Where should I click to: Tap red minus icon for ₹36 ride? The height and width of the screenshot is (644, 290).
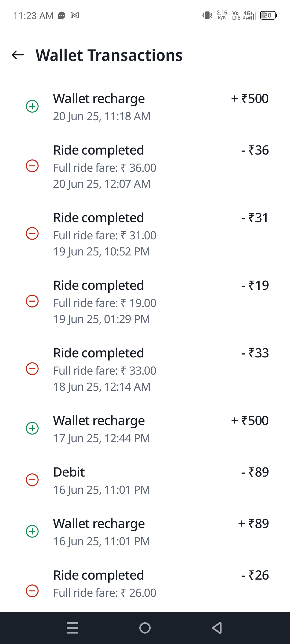point(32,166)
